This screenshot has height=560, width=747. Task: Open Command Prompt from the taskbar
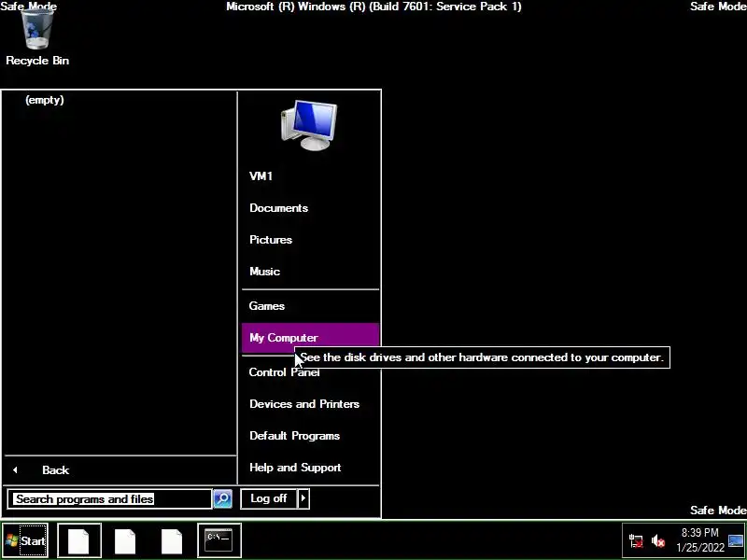point(219,540)
